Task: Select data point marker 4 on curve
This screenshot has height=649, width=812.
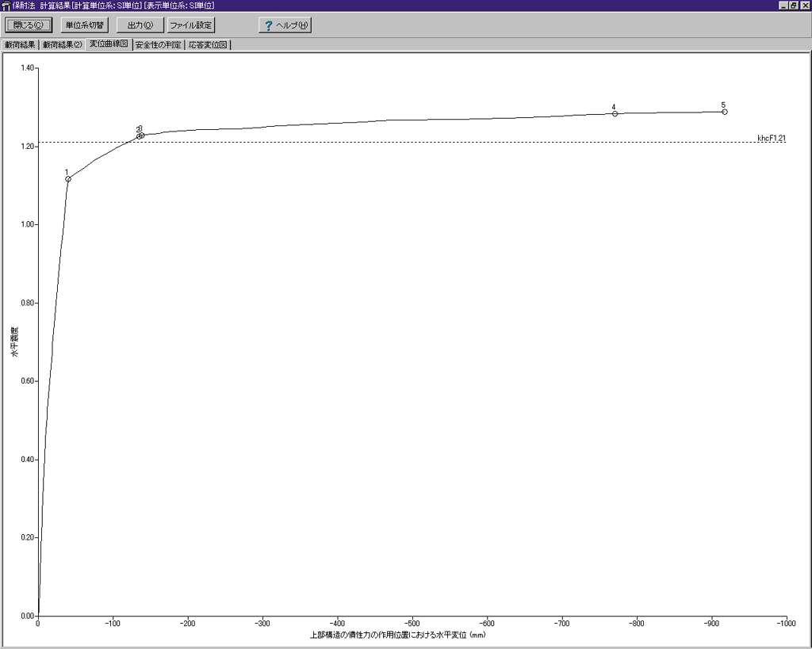Action: tap(615, 113)
